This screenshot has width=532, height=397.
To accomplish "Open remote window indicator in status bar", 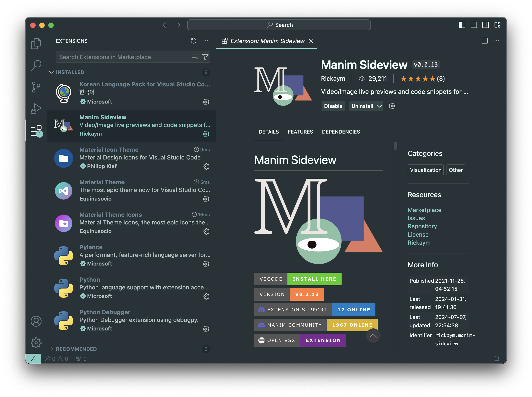I will [x=33, y=359].
